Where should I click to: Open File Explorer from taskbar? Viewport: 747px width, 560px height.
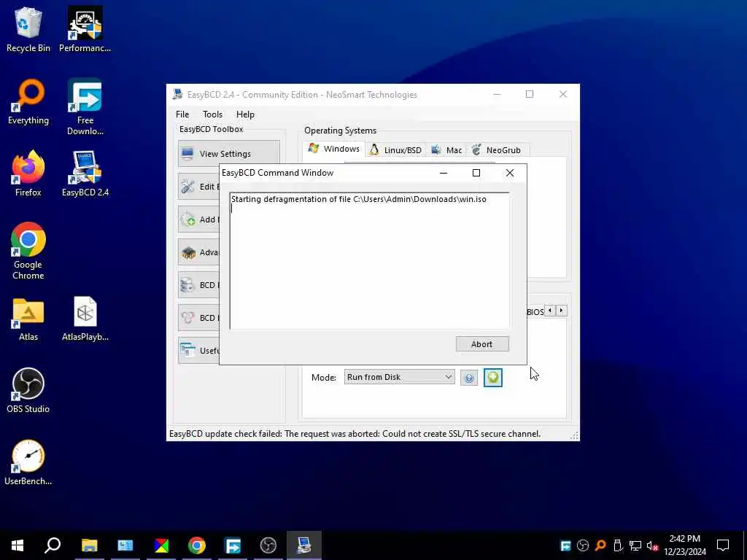(89, 545)
